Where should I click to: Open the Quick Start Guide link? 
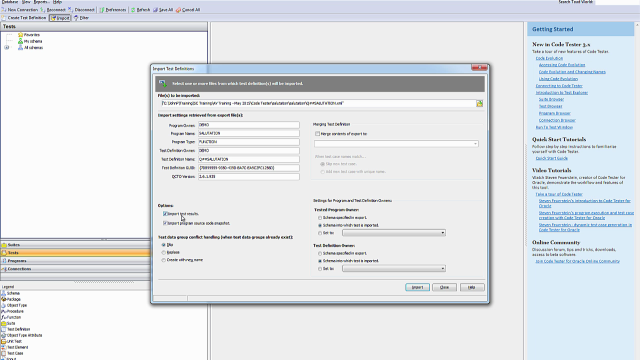pos(551,158)
